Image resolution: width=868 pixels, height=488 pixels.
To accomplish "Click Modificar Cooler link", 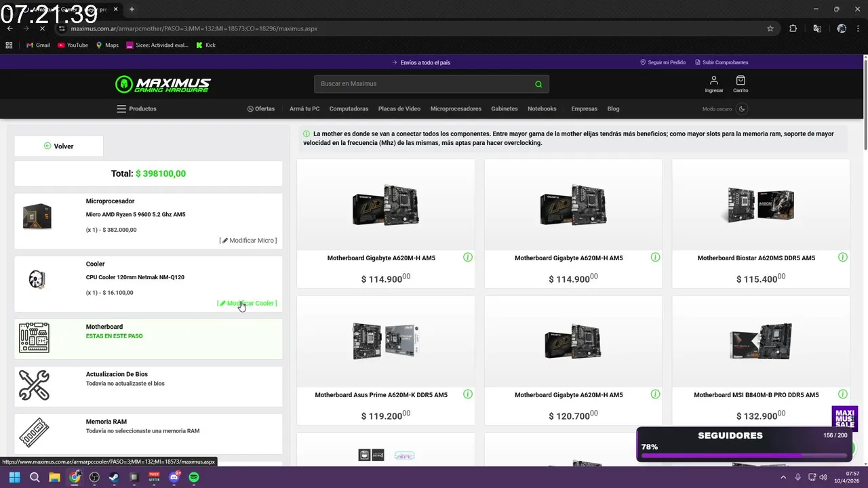I will [247, 303].
